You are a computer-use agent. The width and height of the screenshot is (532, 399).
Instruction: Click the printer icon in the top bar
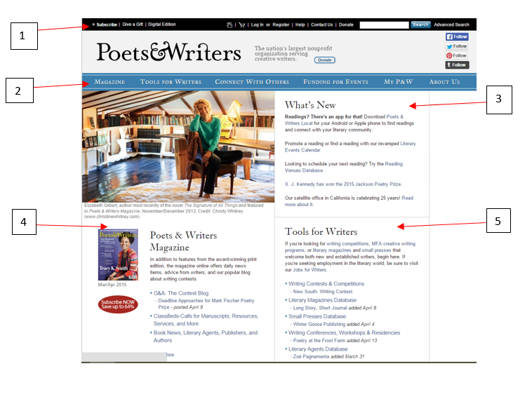pyautogui.click(x=230, y=25)
